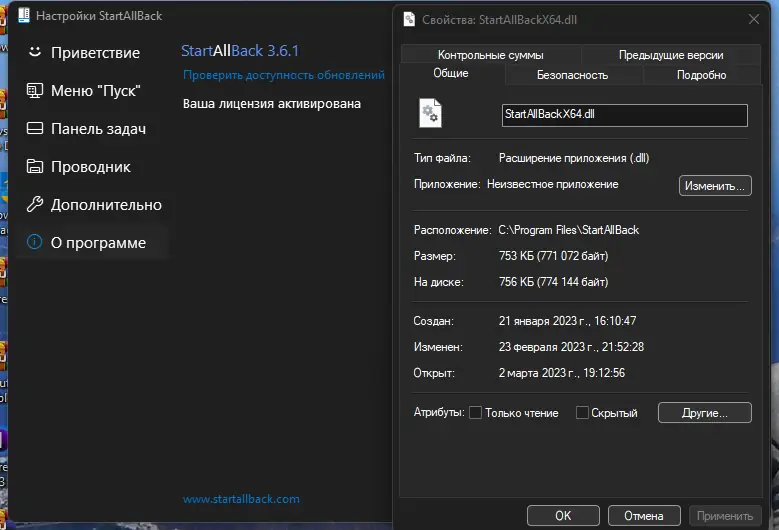Click created date 21 января 2023 г., 16:10:47
This screenshot has width=779, height=530.
coord(567,321)
